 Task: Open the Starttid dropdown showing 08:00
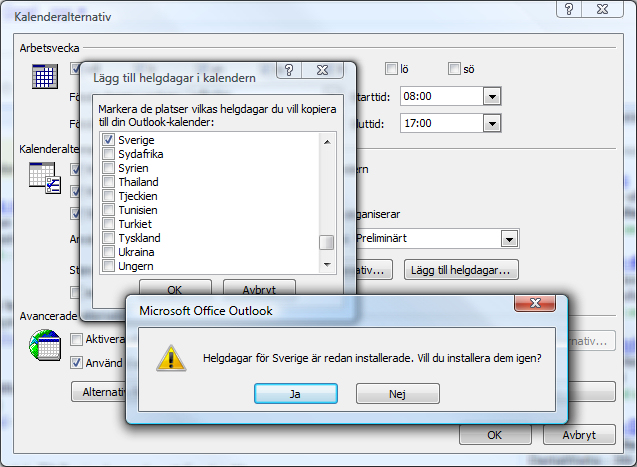492,97
